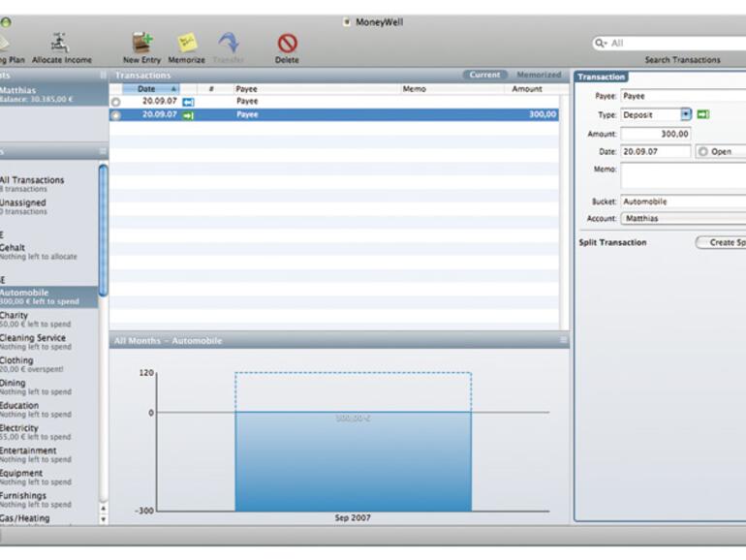
Task: Click the Memorize sticky note icon
Action: tap(186, 43)
